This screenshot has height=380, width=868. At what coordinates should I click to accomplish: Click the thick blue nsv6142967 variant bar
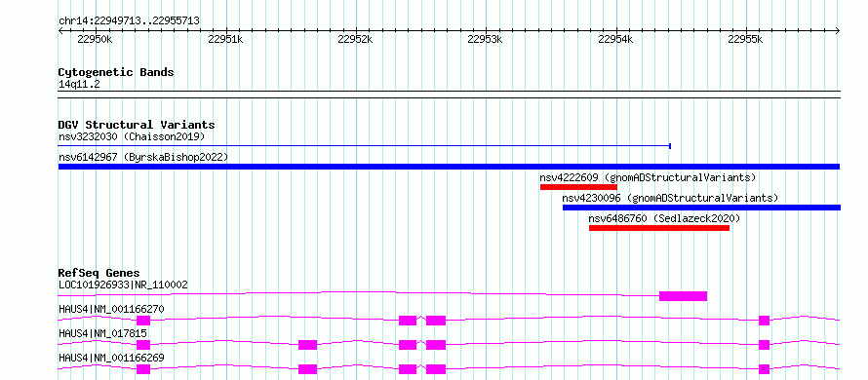click(x=449, y=167)
